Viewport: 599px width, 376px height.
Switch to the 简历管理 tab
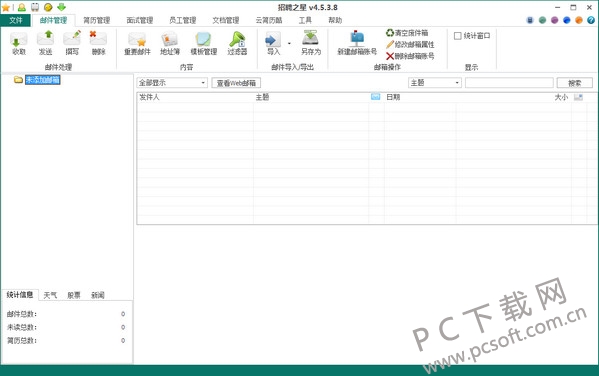tap(97, 20)
